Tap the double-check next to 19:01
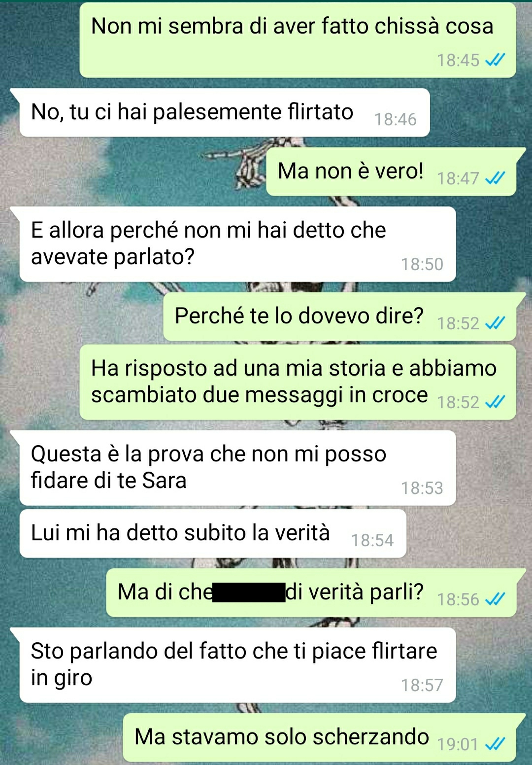Viewport: 532px width, 765px height. click(x=495, y=744)
